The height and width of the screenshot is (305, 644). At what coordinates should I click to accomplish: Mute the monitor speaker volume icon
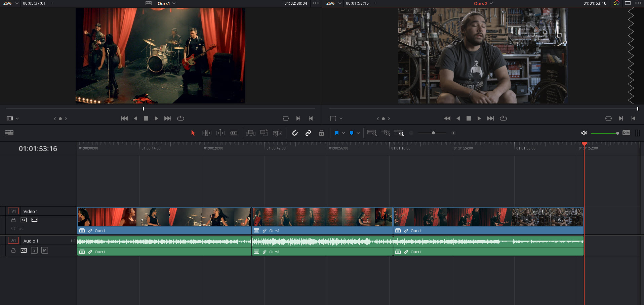coord(584,133)
